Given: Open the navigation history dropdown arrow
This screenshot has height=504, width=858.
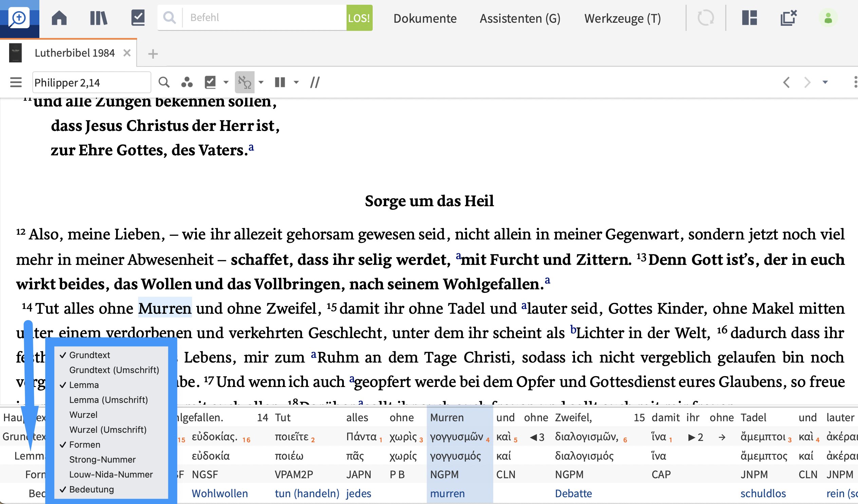Looking at the screenshot, I should (x=825, y=82).
